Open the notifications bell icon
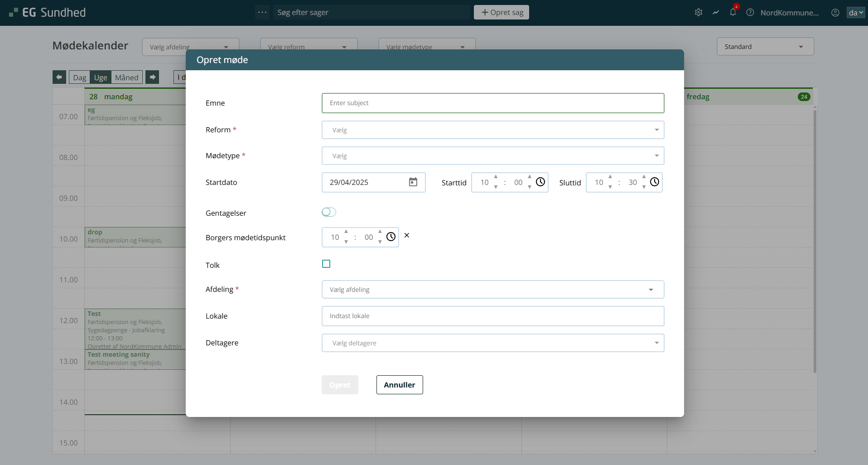 pyautogui.click(x=733, y=13)
